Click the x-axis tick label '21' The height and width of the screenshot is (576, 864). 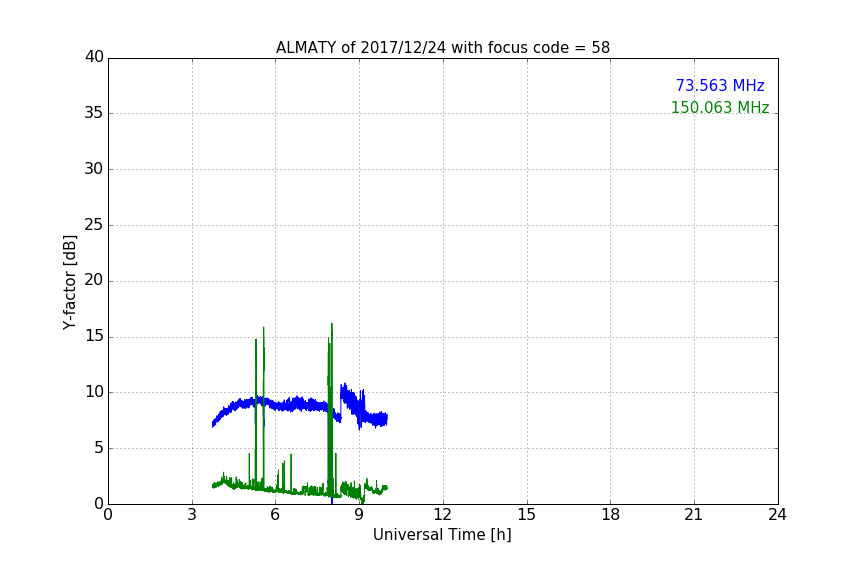coord(694,515)
